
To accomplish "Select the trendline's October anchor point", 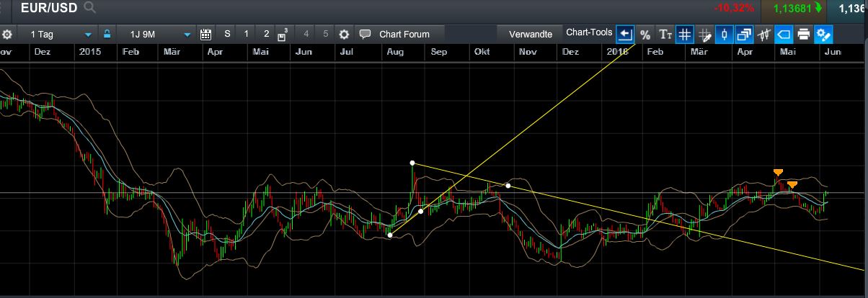I will [x=508, y=186].
